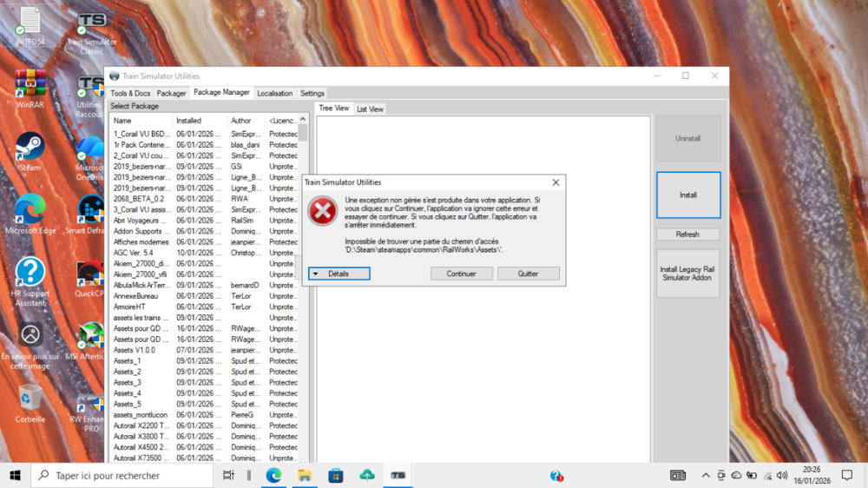Open the jNTFD54 desktop file icon
This screenshot has width=868, height=488.
click(x=30, y=26)
